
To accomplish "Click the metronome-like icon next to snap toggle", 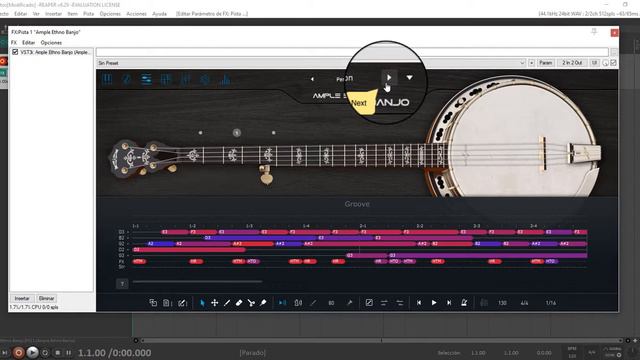I will click(x=298, y=302).
